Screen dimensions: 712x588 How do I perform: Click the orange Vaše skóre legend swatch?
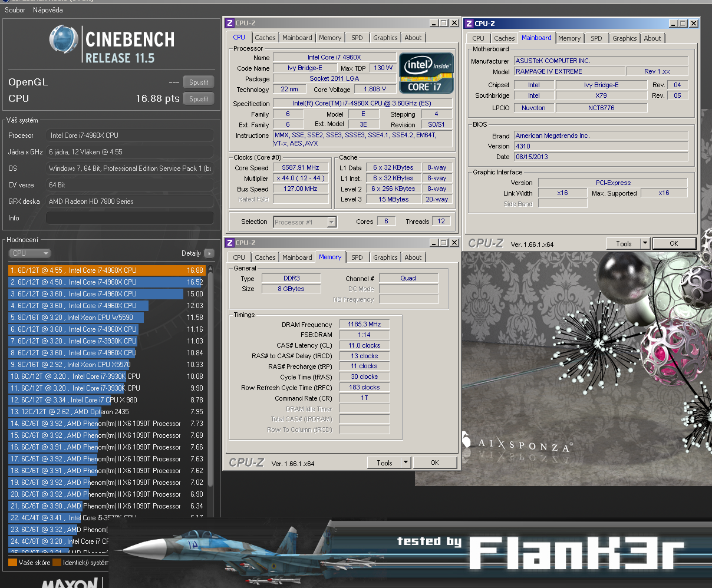pyautogui.click(x=12, y=563)
